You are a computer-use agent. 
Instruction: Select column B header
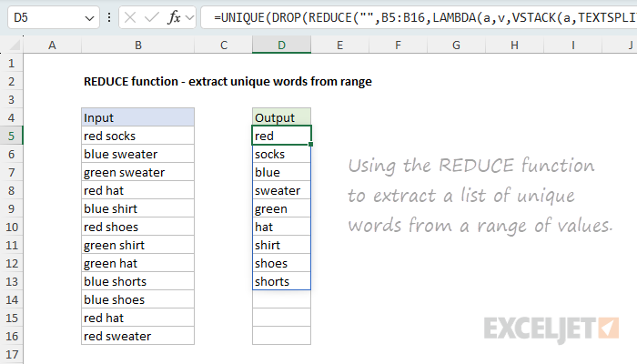138,45
